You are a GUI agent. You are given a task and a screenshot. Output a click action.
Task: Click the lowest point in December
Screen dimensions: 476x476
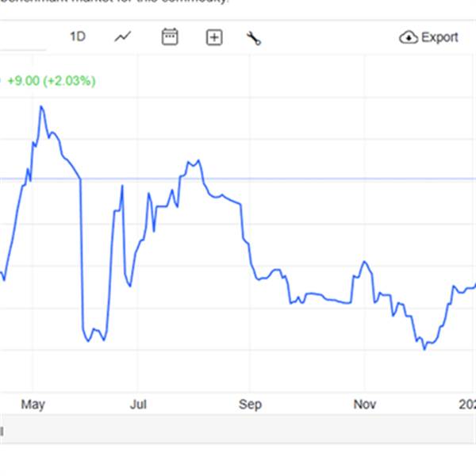[x=424, y=348]
